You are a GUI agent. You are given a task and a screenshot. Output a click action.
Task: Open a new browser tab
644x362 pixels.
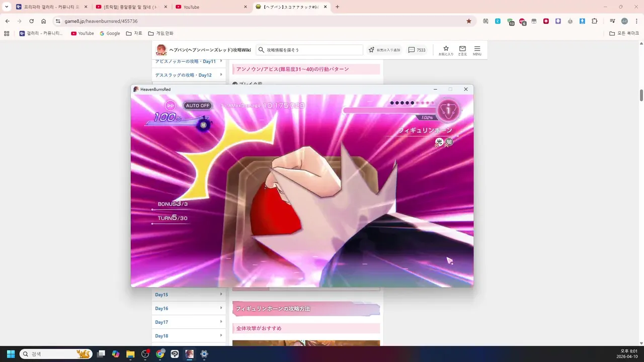pyautogui.click(x=337, y=7)
